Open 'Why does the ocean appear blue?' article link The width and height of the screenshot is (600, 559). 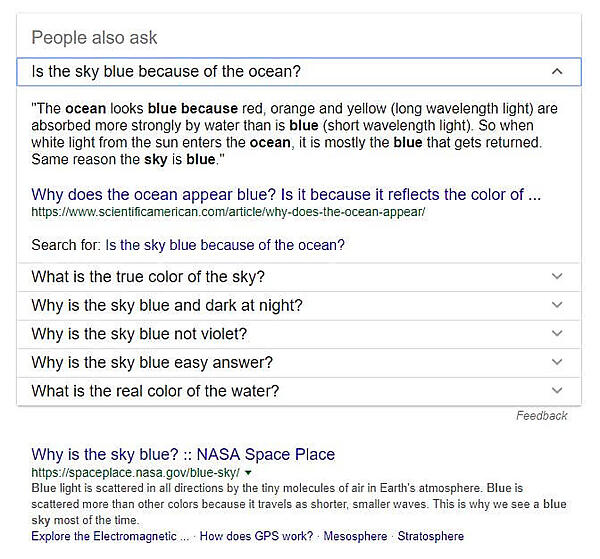click(286, 194)
